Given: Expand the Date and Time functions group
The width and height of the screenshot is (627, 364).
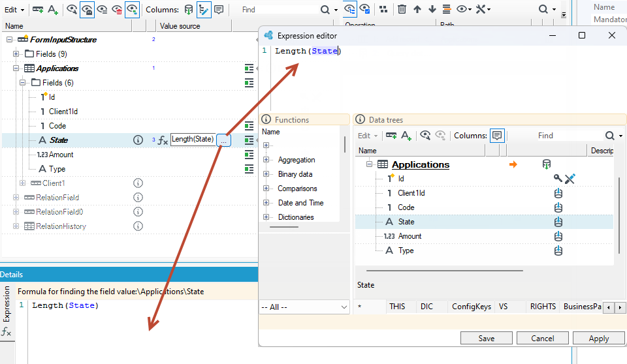Looking at the screenshot, I should tap(266, 203).
